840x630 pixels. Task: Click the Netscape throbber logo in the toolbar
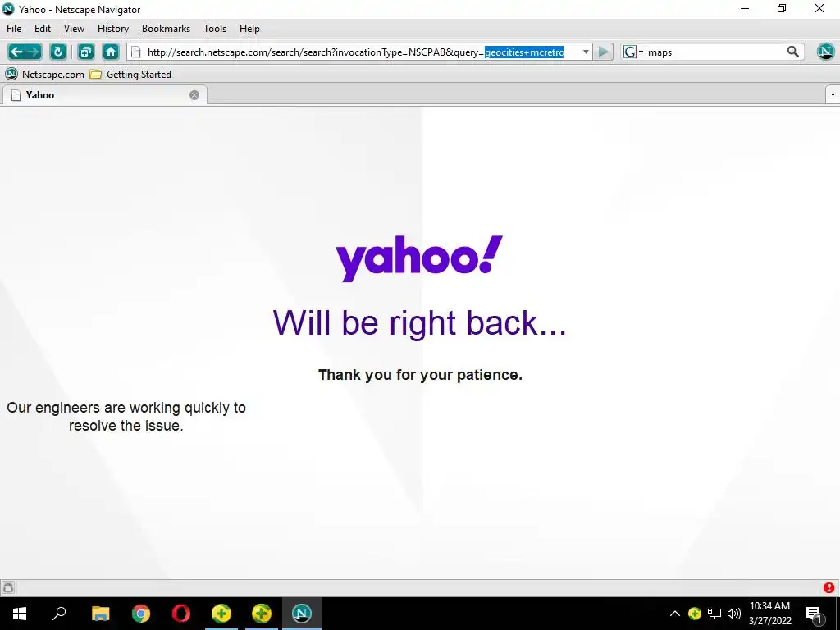tap(825, 52)
